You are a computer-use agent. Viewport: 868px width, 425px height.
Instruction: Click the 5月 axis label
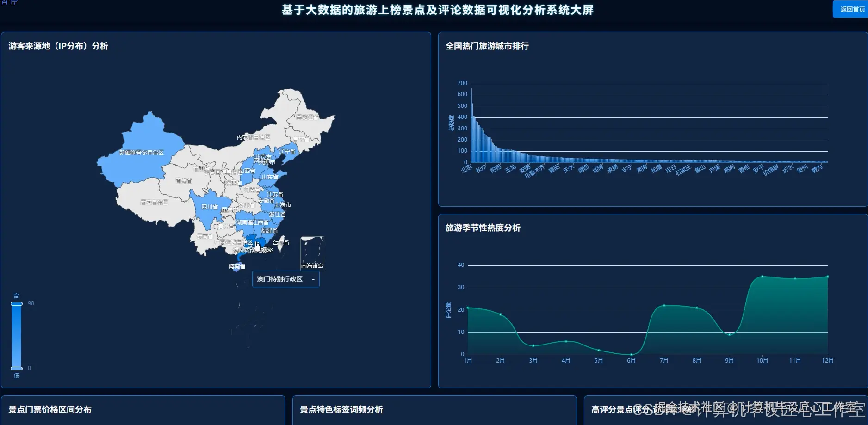tap(599, 361)
